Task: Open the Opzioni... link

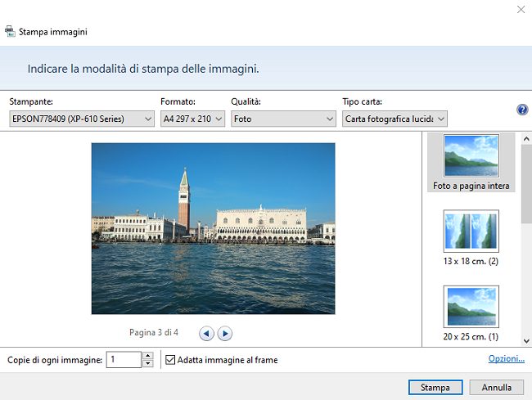Action: [506, 359]
